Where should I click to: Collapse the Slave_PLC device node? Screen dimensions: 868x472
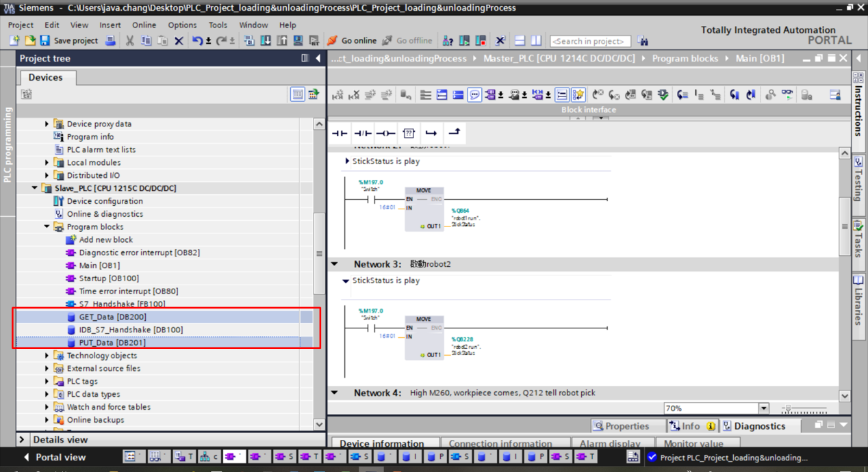34,188
